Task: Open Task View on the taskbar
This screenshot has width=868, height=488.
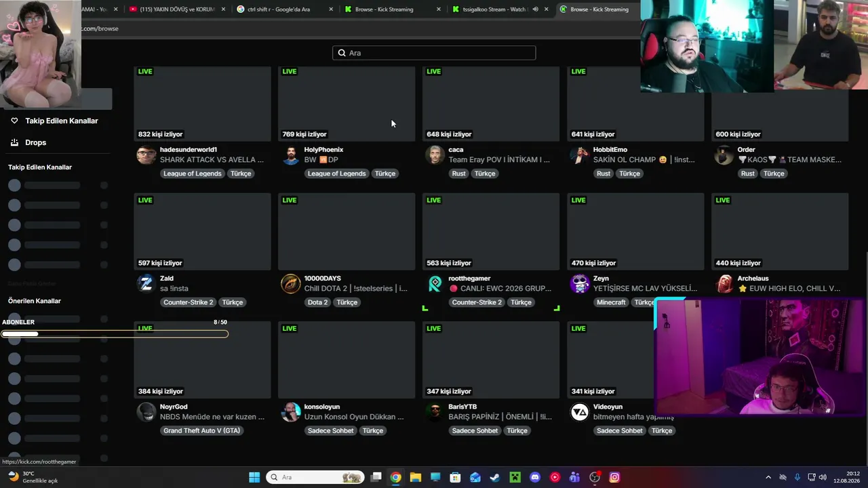Action: pos(376,477)
